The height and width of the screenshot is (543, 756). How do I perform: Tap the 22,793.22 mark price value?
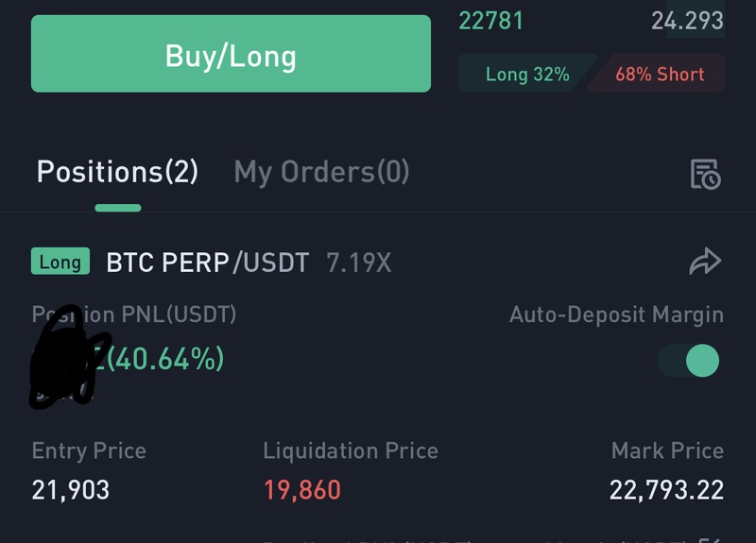(x=667, y=490)
